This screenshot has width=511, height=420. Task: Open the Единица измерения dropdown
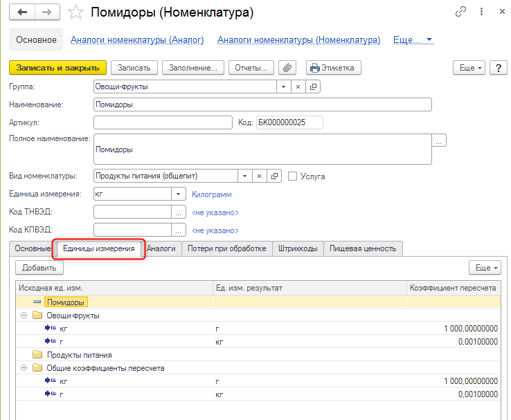[x=179, y=194]
